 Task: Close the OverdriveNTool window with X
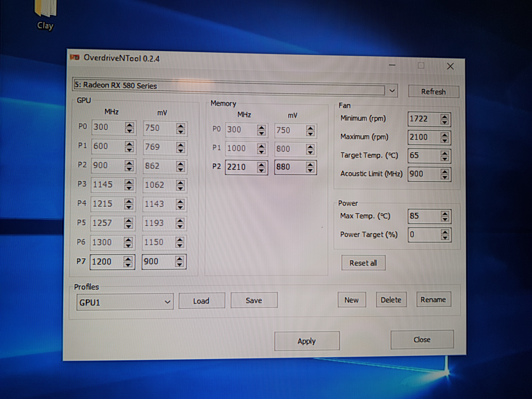point(450,66)
